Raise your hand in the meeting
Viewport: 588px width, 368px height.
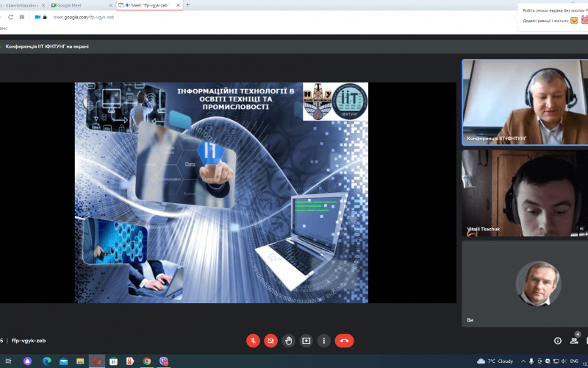288,341
